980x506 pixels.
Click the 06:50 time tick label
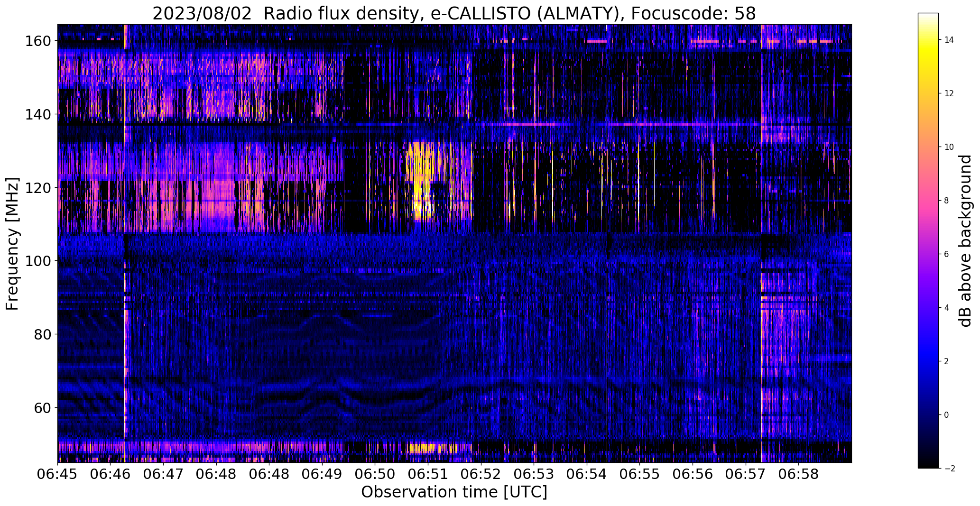click(375, 474)
